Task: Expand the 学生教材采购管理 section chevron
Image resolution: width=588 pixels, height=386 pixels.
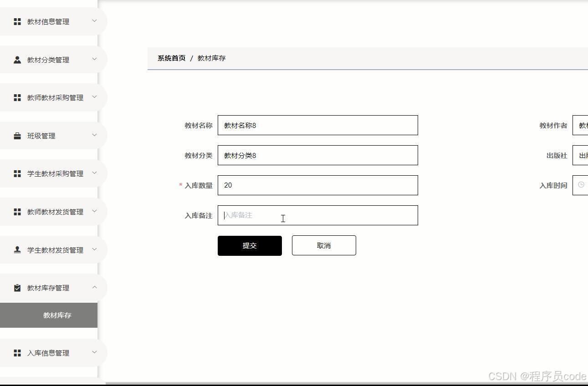Action: [94, 173]
